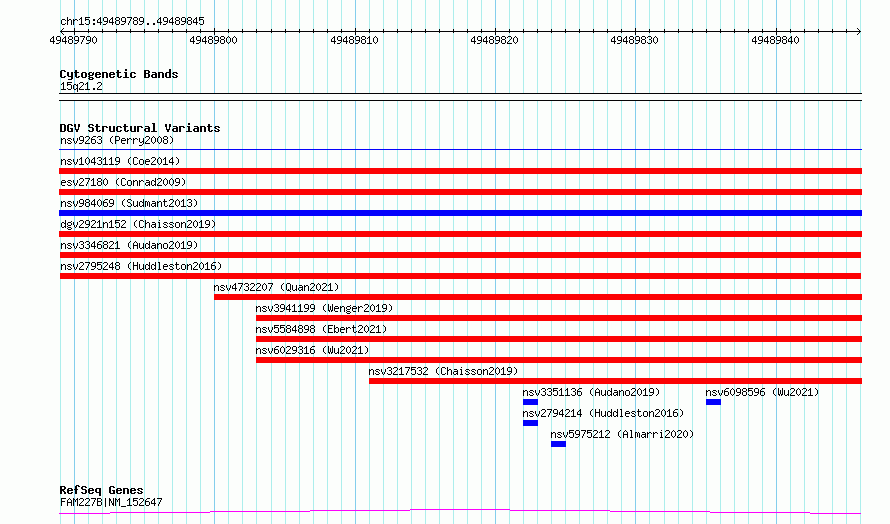This screenshot has width=890, height=524.
Task: Select the nsv3941199 red variant bar
Action: tap(559, 318)
